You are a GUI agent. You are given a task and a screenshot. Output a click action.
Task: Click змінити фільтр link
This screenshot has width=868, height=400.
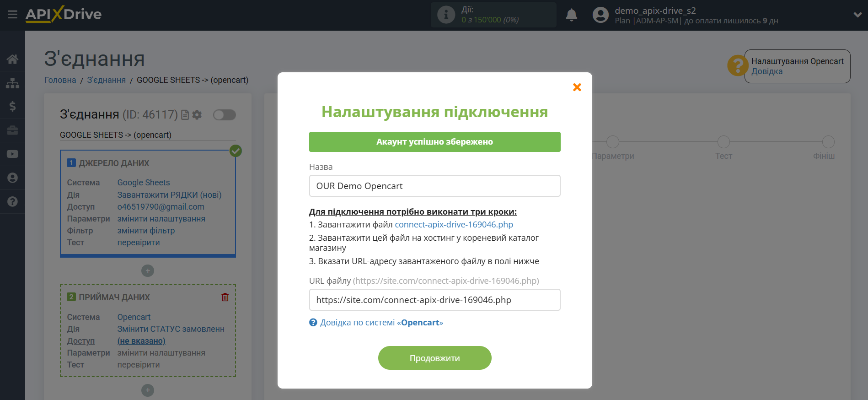[x=146, y=231]
